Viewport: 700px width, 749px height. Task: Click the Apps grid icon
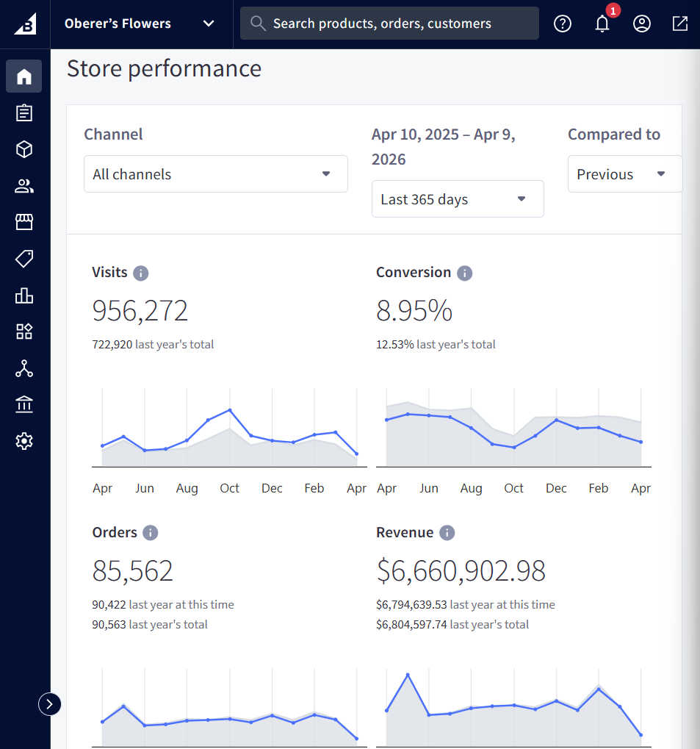(24, 332)
